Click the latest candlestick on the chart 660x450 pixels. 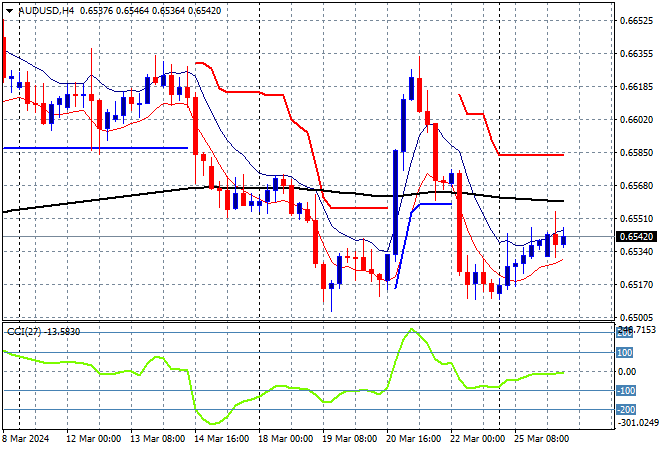(x=563, y=238)
